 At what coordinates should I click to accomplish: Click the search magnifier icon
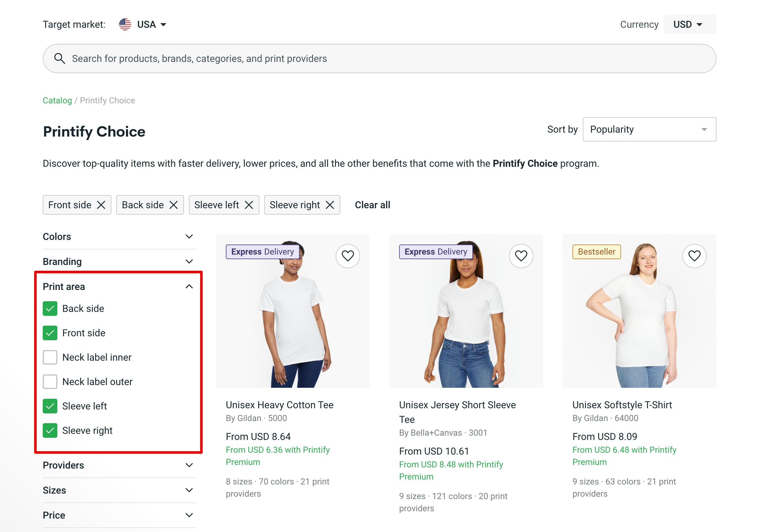pos(60,58)
